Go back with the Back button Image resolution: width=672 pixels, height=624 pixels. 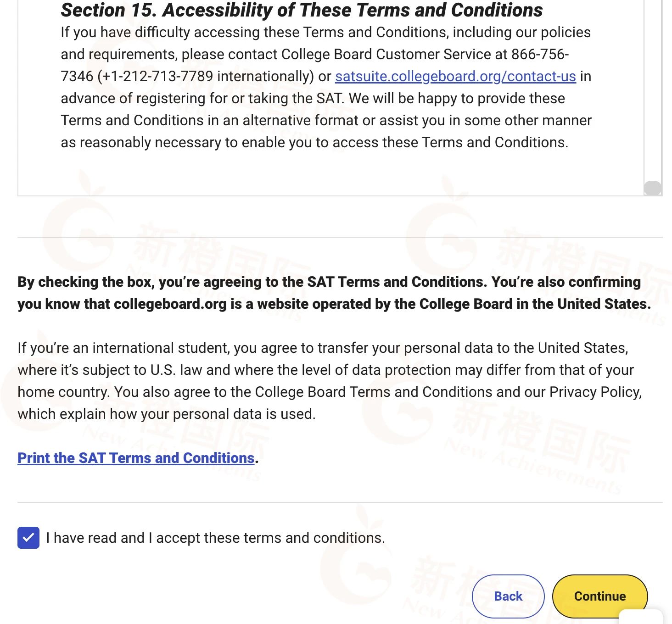pyautogui.click(x=508, y=596)
